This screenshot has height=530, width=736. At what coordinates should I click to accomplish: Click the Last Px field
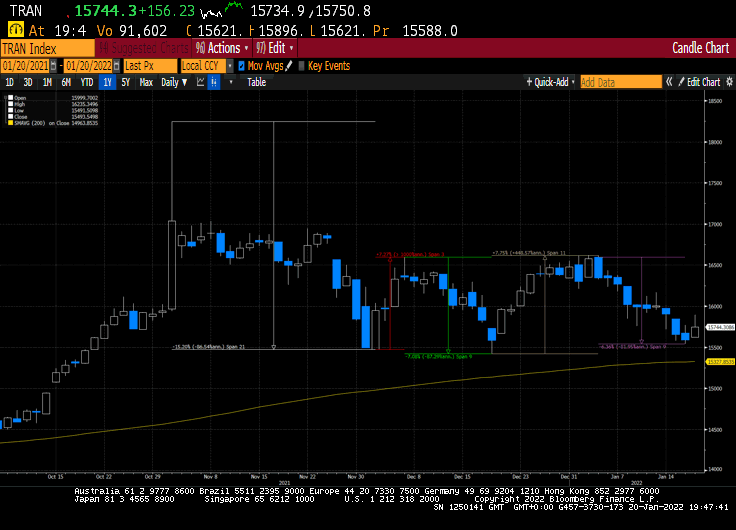point(150,66)
